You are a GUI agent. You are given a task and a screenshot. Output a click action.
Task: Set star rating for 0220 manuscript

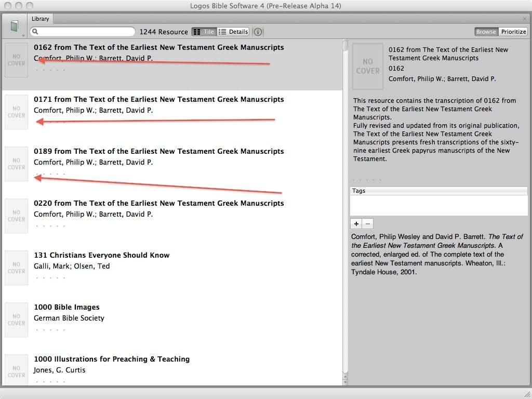(x=50, y=226)
